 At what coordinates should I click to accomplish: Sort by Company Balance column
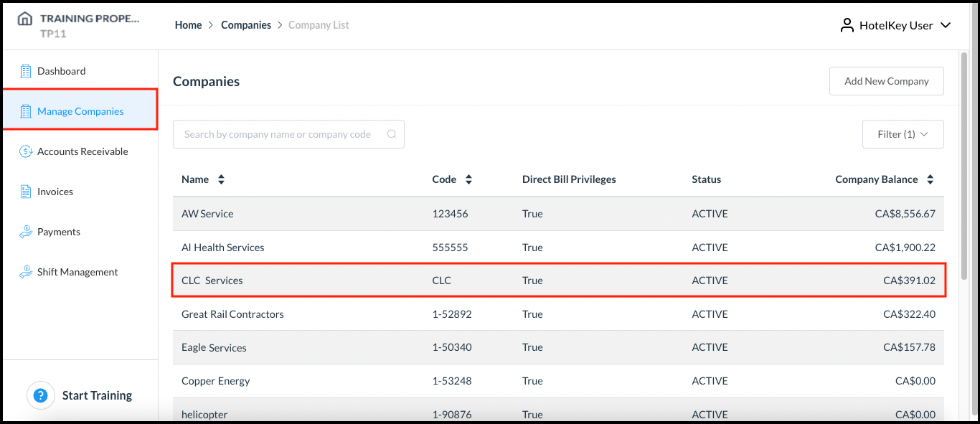click(930, 179)
